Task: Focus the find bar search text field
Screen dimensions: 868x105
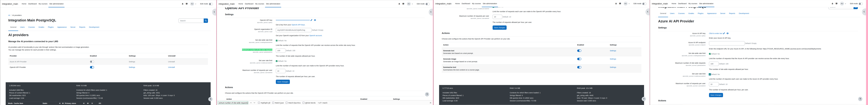Action: click(x=233, y=103)
